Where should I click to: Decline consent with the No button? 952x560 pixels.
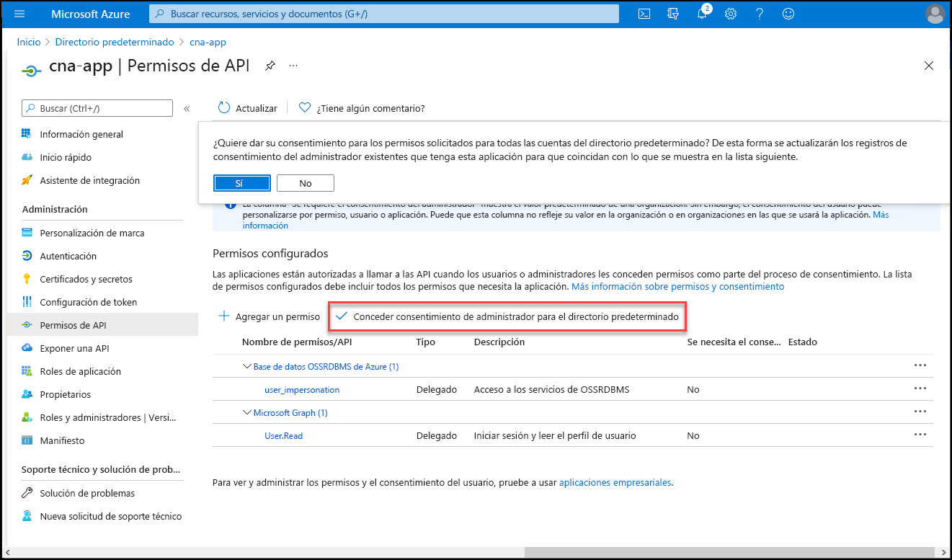tap(306, 183)
